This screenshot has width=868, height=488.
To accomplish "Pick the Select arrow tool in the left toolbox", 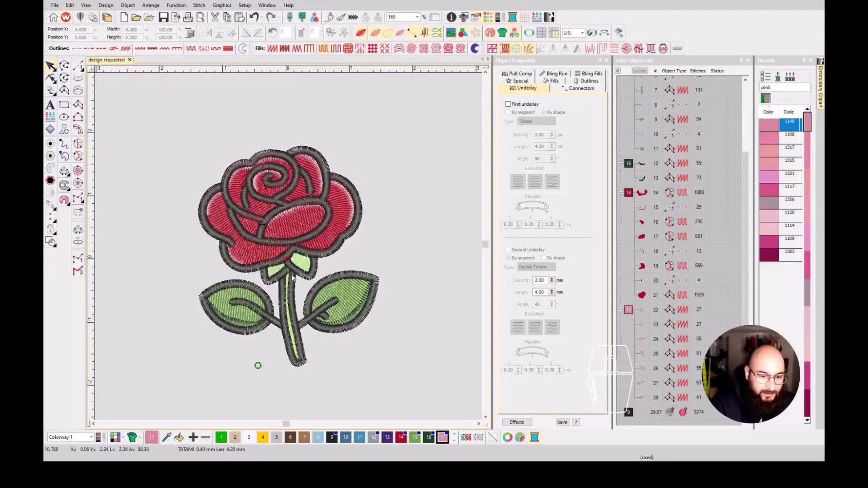I will (50, 66).
